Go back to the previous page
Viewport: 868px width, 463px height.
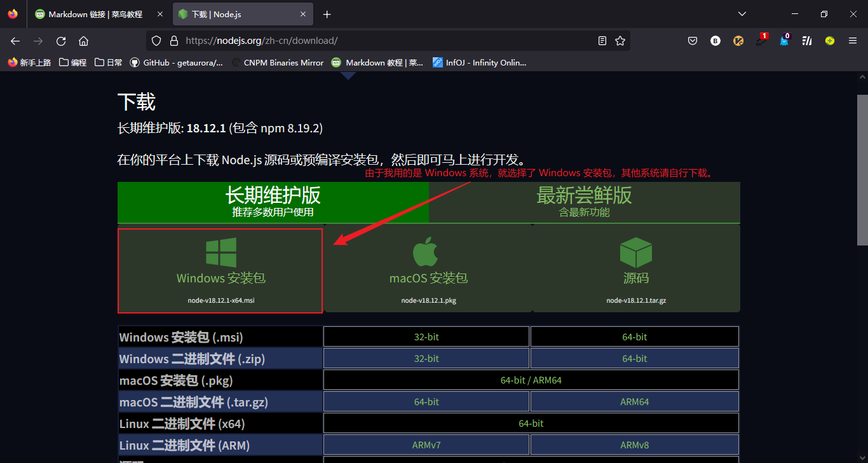coord(15,41)
